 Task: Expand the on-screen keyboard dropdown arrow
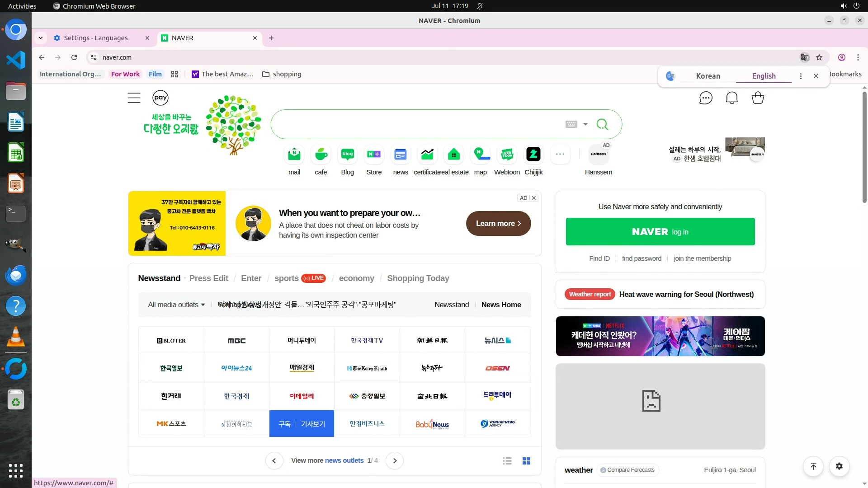pos(585,124)
